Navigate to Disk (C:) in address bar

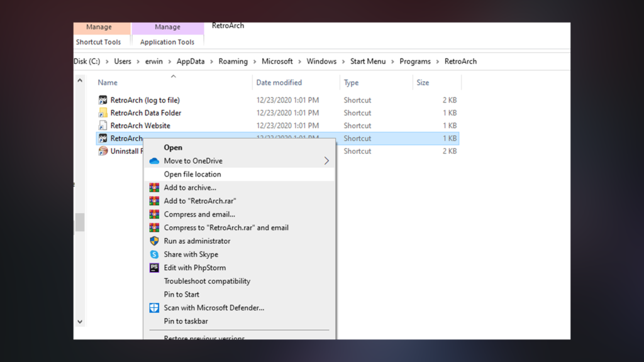click(87, 62)
